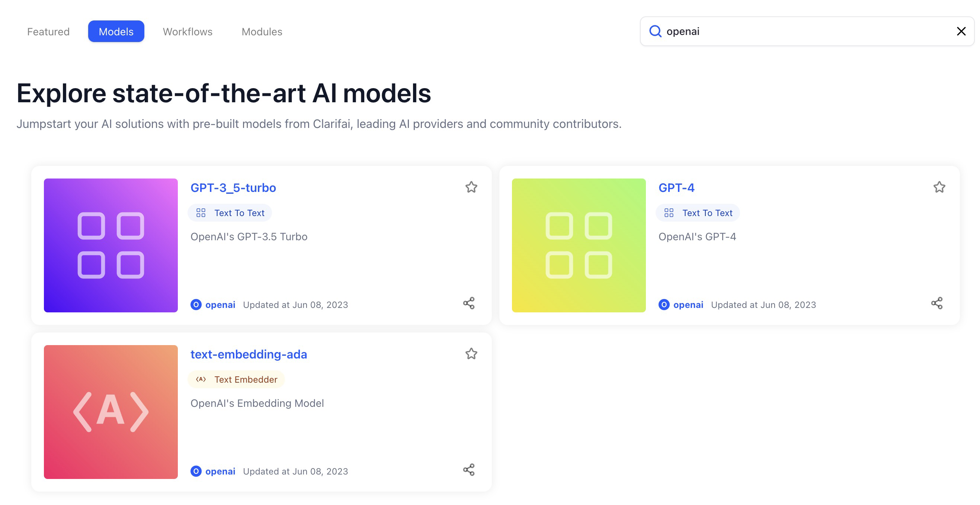Click the Text Embedder type tag

(236, 380)
